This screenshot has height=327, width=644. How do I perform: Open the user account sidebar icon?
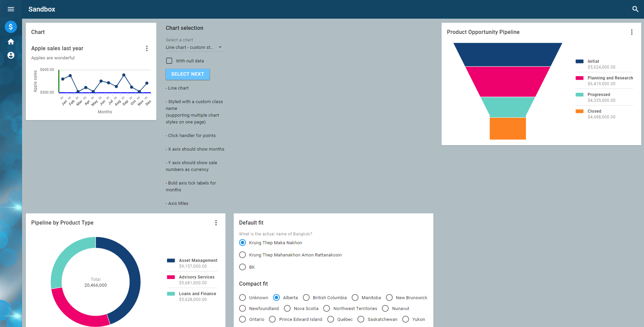pyautogui.click(x=11, y=55)
